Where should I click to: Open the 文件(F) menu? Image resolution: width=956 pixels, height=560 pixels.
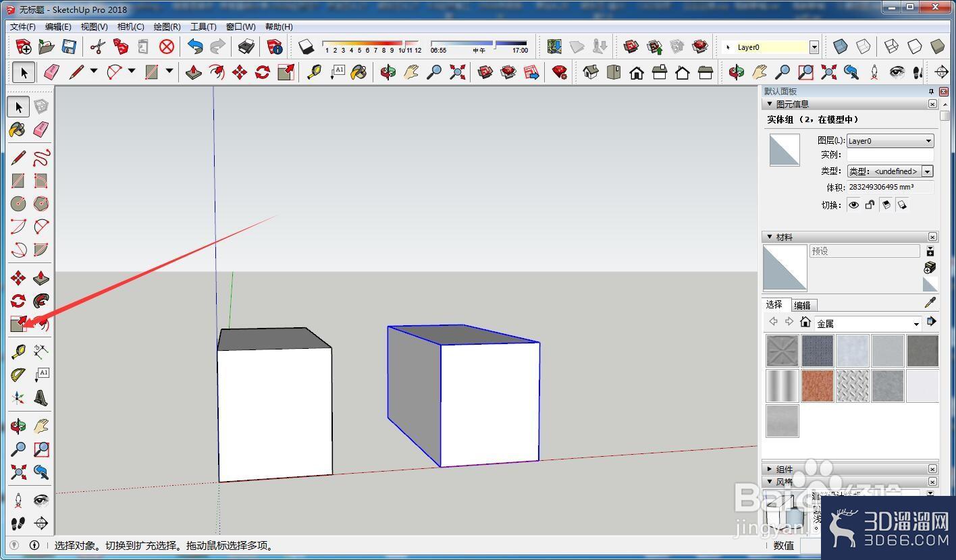click(x=23, y=27)
